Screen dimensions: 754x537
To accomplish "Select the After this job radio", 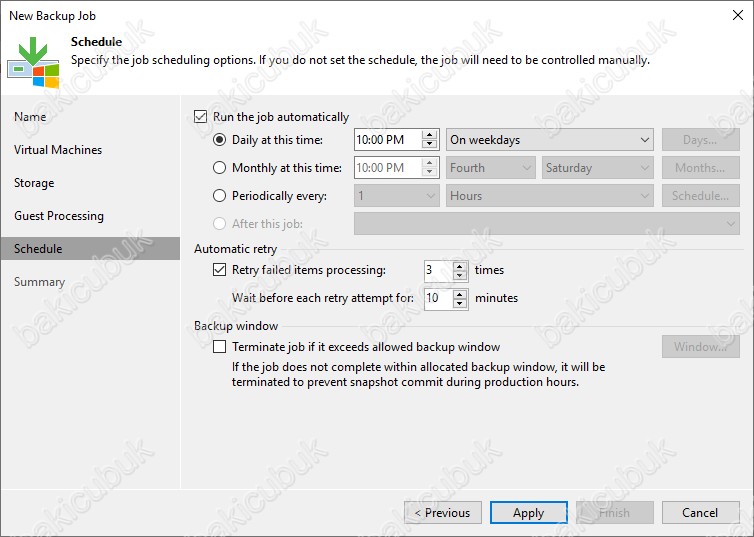I will pos(219,224).
